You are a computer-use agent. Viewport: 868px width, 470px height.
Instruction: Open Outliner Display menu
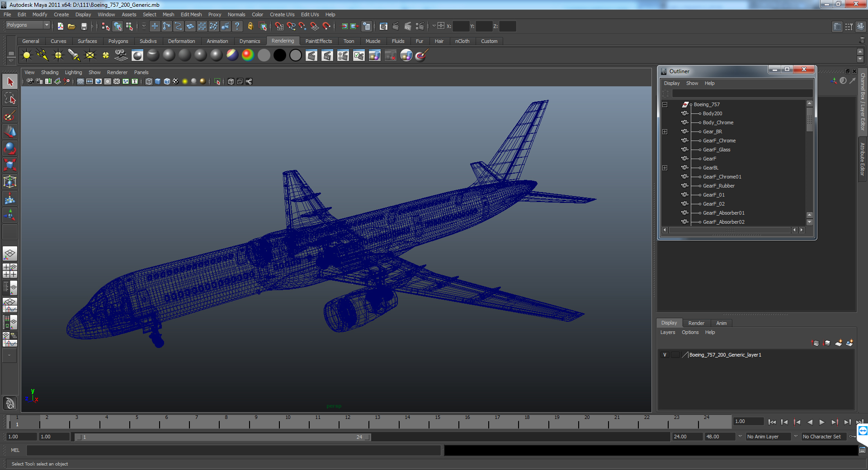click(671, 83)
